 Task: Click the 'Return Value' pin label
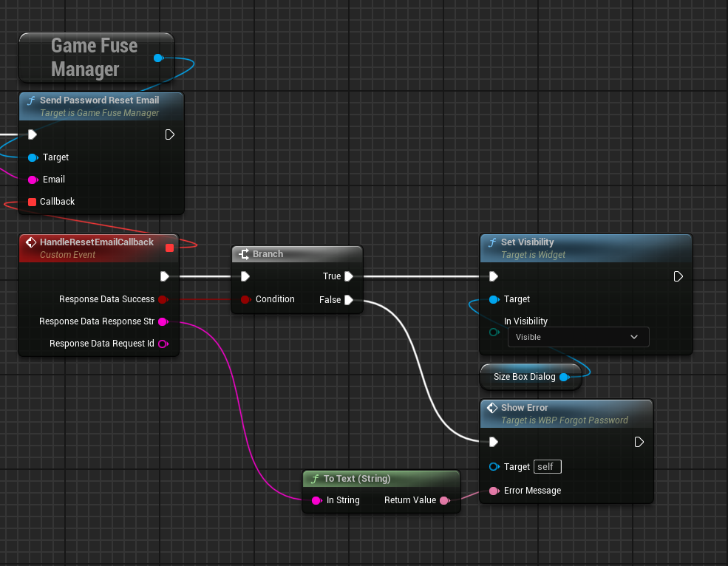410,500
